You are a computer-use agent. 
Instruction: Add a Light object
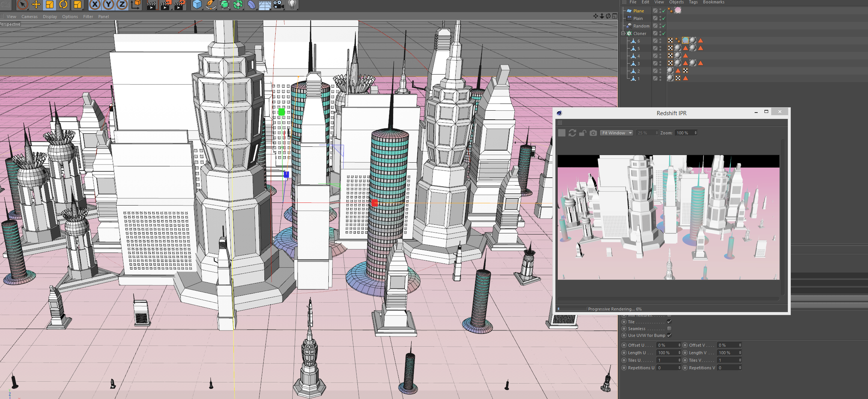(292, 5)
